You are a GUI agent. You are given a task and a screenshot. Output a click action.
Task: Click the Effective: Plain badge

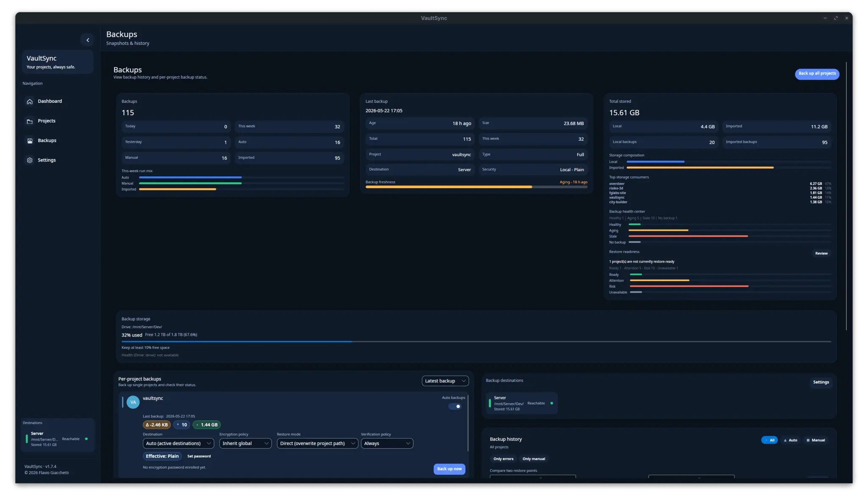pyautogui.click(x=162, y=456)
